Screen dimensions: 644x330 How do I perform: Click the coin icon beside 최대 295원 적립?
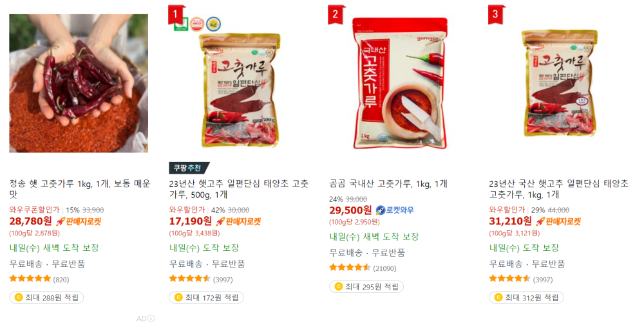click(x=339, y=286)
